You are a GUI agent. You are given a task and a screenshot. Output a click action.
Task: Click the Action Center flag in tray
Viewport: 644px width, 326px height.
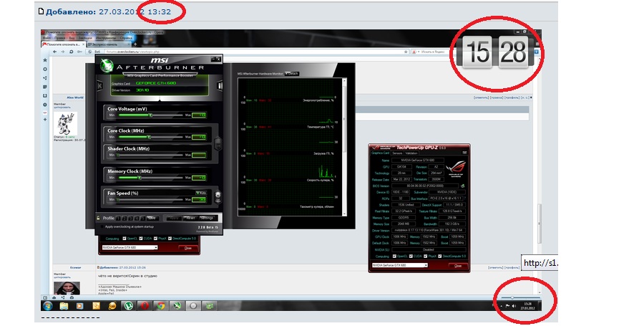point(507,306)
